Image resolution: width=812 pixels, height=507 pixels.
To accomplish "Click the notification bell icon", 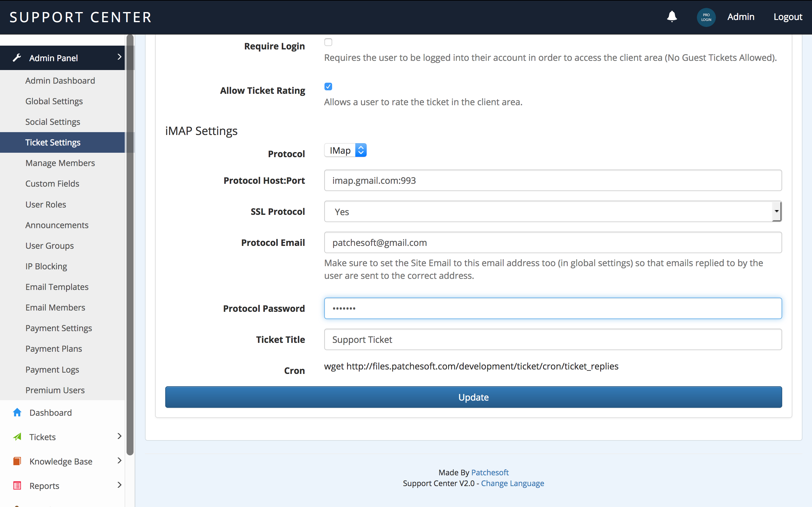I will [671, 16].
